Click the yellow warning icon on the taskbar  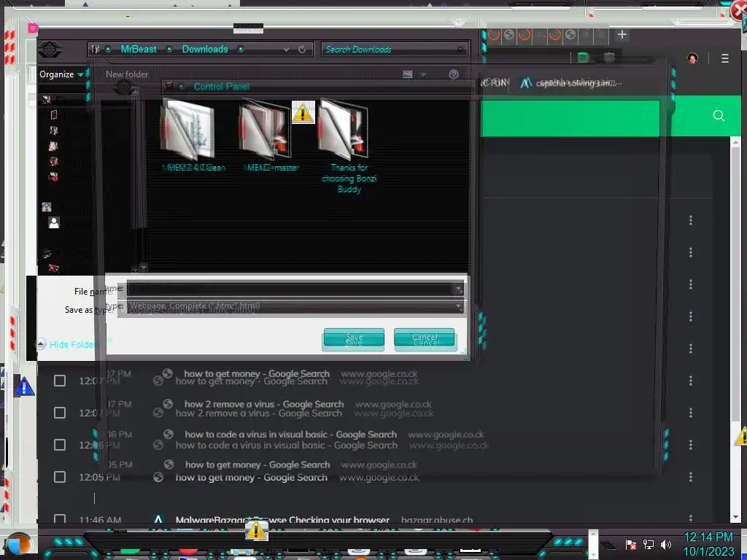click(256, 531)
